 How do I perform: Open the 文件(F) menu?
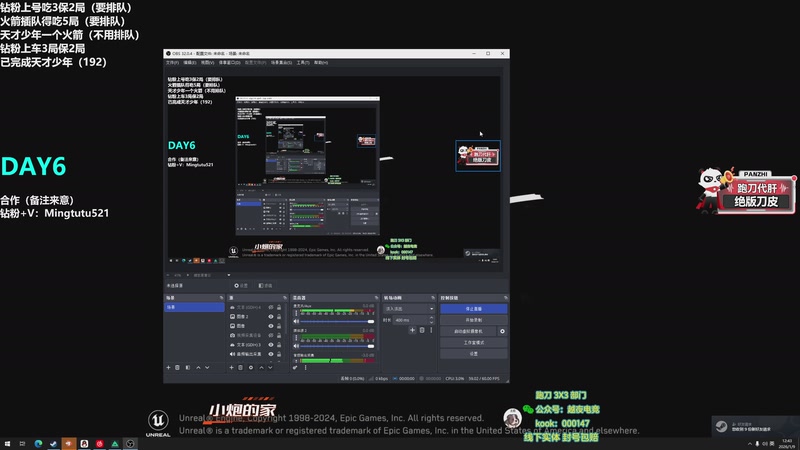click(172, 62)
